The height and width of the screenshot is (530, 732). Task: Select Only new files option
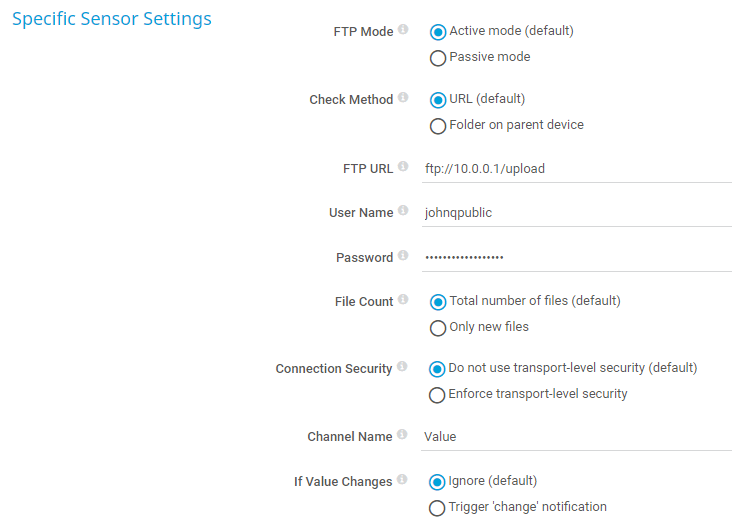(x=437, y=328)
